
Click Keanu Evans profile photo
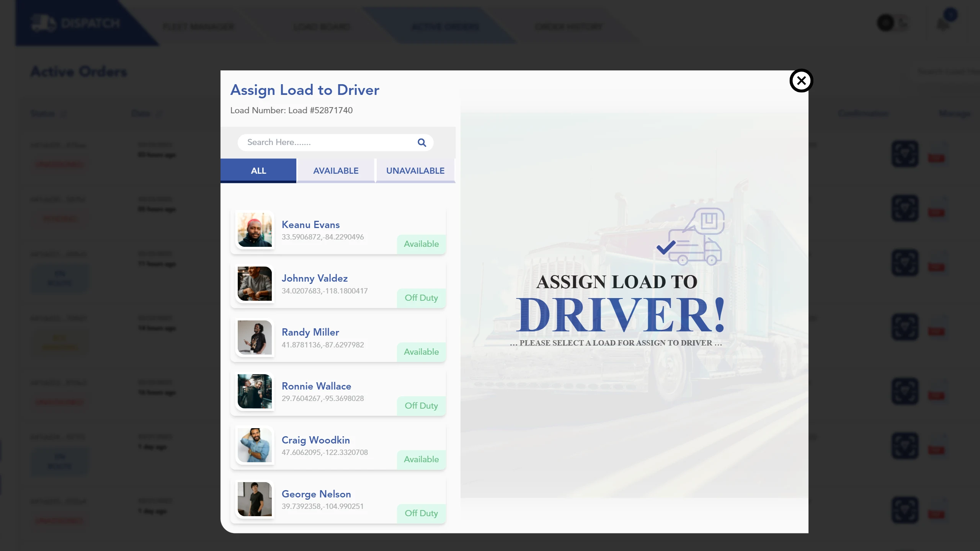(x=255, y=230)
